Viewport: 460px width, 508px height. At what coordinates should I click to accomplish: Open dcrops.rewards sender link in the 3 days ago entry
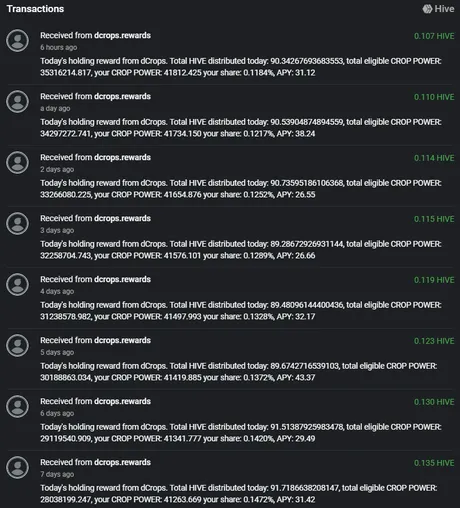[x=122, y=218]
